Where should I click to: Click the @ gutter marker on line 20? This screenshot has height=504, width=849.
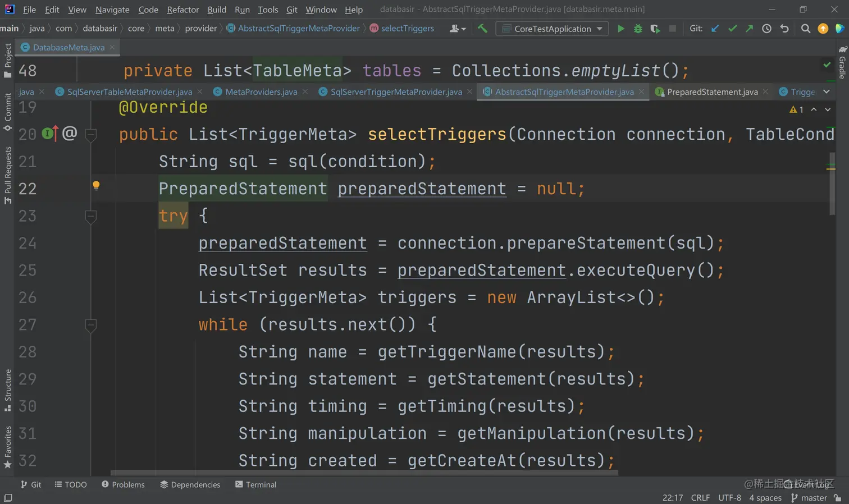(70, 133)
